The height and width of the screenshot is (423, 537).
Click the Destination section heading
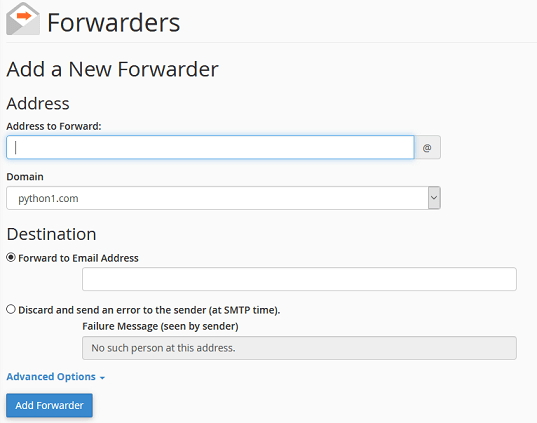51,234
